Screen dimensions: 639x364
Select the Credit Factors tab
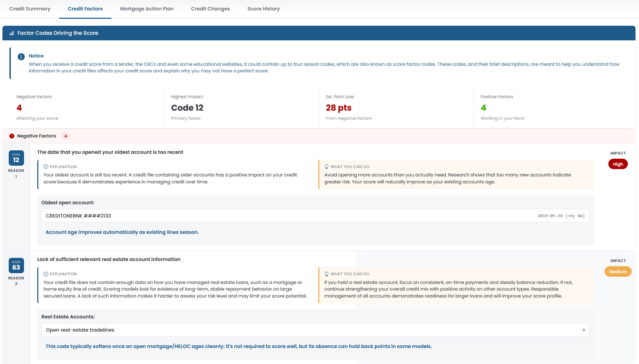click(x=85, y=9)
